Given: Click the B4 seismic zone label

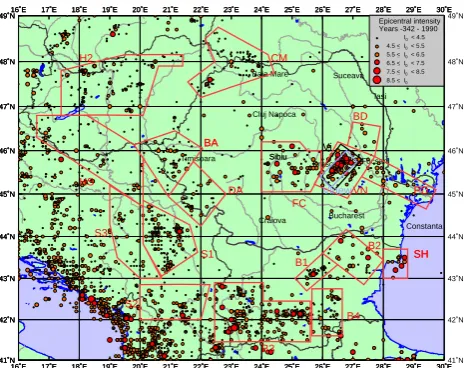Looking at the screenshot, I should tap(353, 315).
